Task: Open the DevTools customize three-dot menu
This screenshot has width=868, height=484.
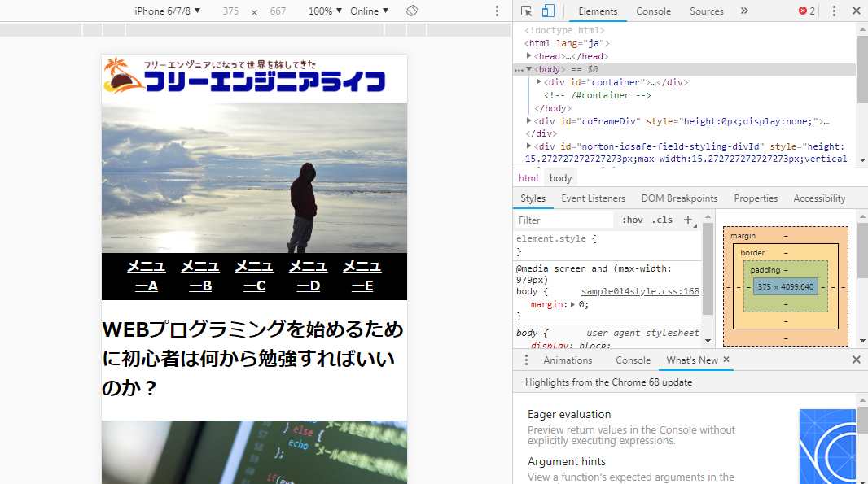Action: tap(834, 11)
